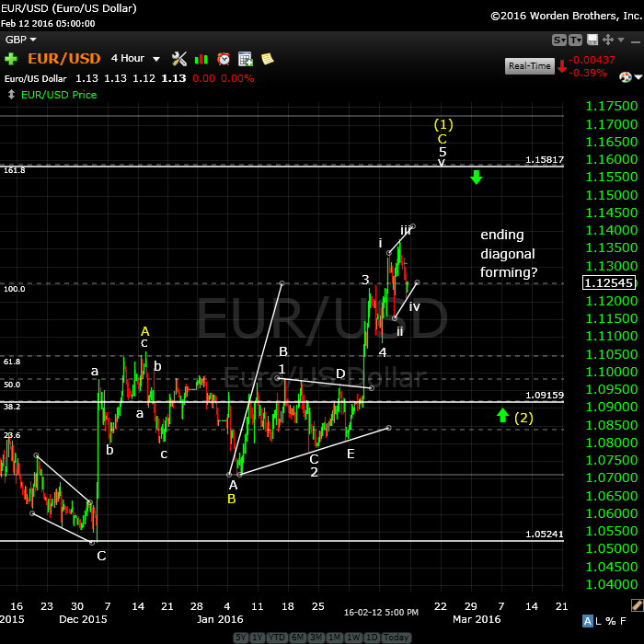Screen dimensions: 644x644
Task: Click the calendar add-indicator icon
Action: tap(246, 59)
